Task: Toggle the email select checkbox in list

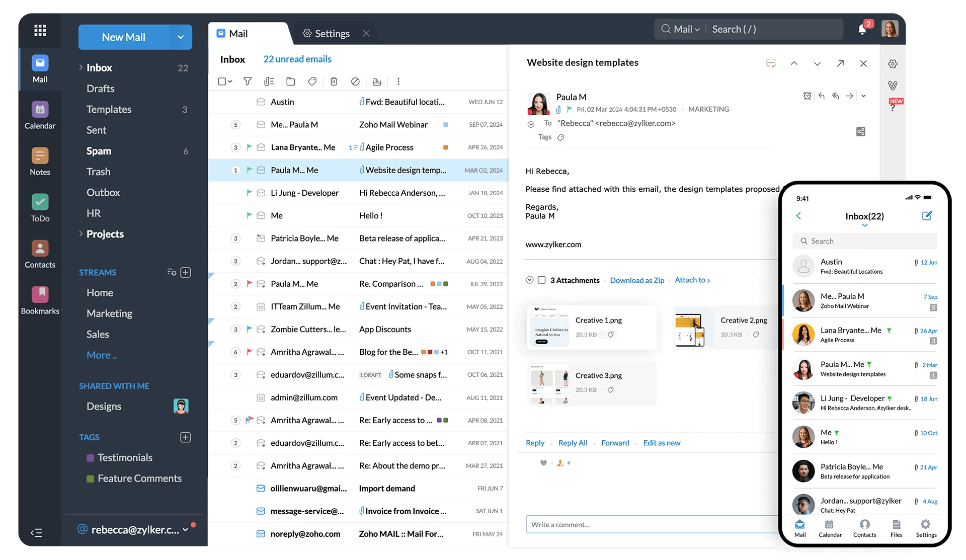Action: click(x=221, y=82)
